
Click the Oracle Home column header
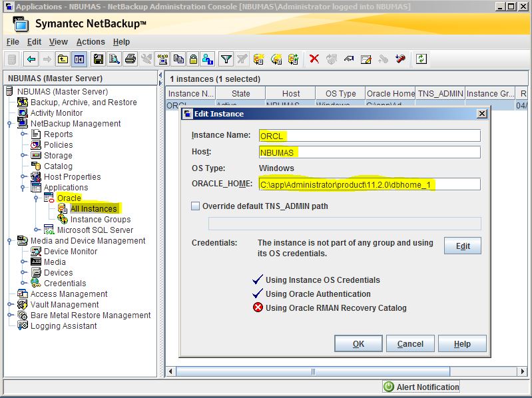click(x=391, y=94)
